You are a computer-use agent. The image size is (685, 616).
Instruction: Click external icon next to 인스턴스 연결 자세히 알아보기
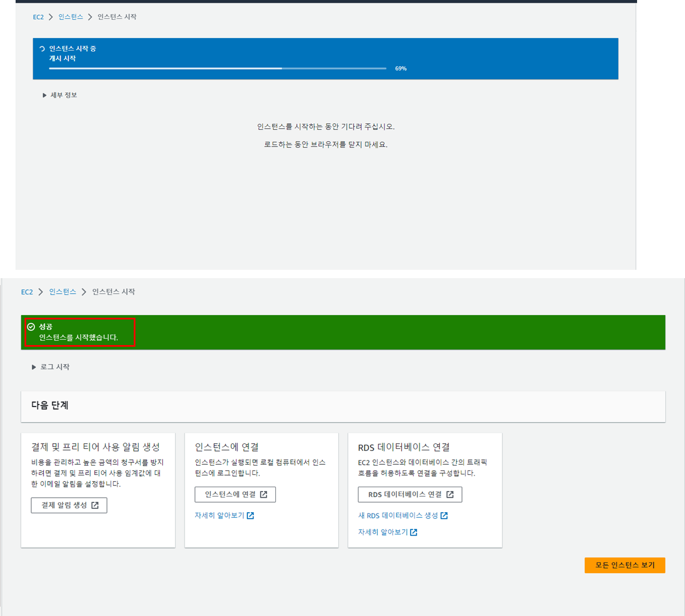(x=251, y=516)
